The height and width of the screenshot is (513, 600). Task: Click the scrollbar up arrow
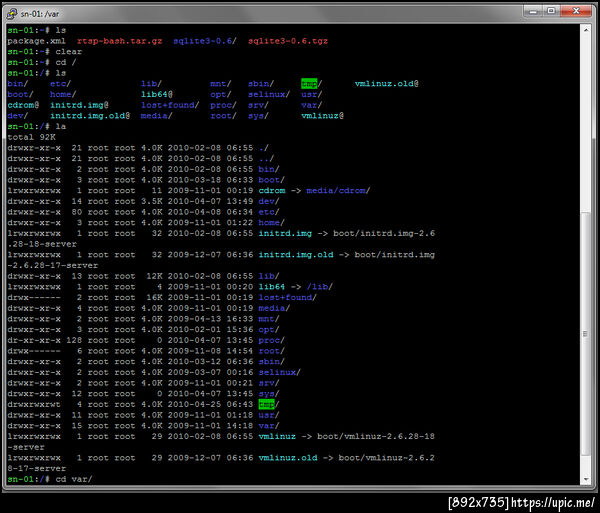[x=585, y=30]
